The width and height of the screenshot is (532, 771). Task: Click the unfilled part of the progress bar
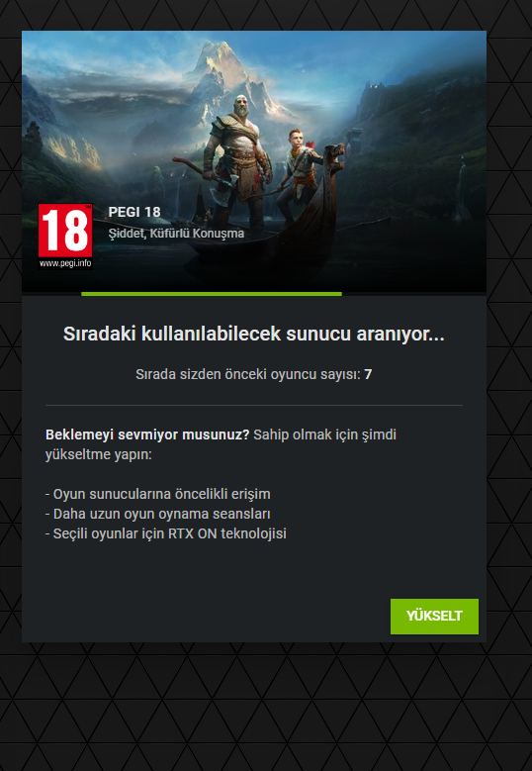coord(414,294)
